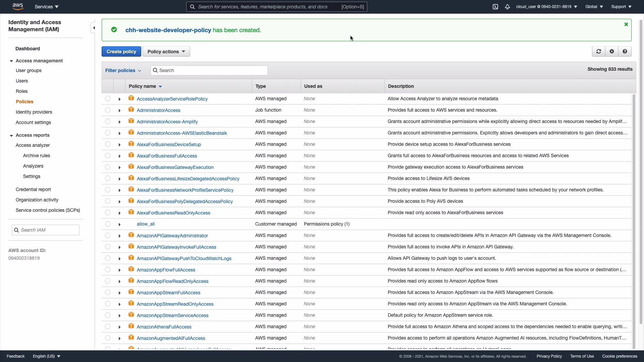Open the notifications bell icon
Viewport: 644px width, 362px height.
(x=507, y=7)
